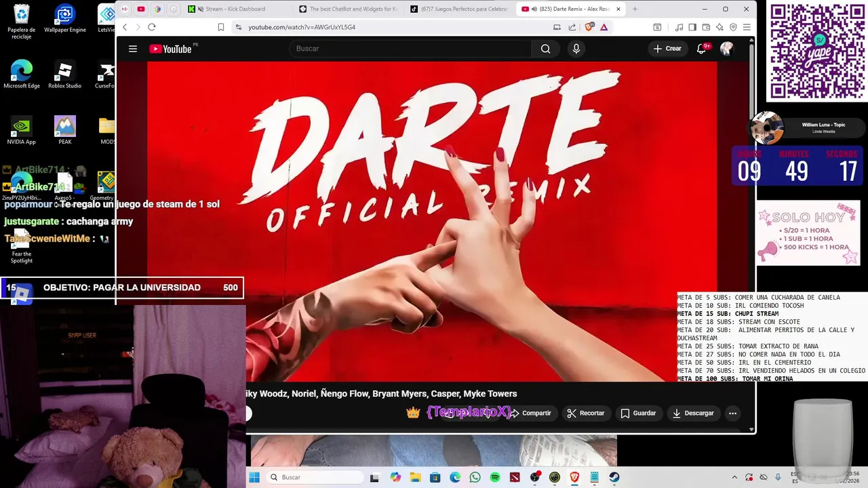Close the Darte Remix tab

click(x=618, y=9)
